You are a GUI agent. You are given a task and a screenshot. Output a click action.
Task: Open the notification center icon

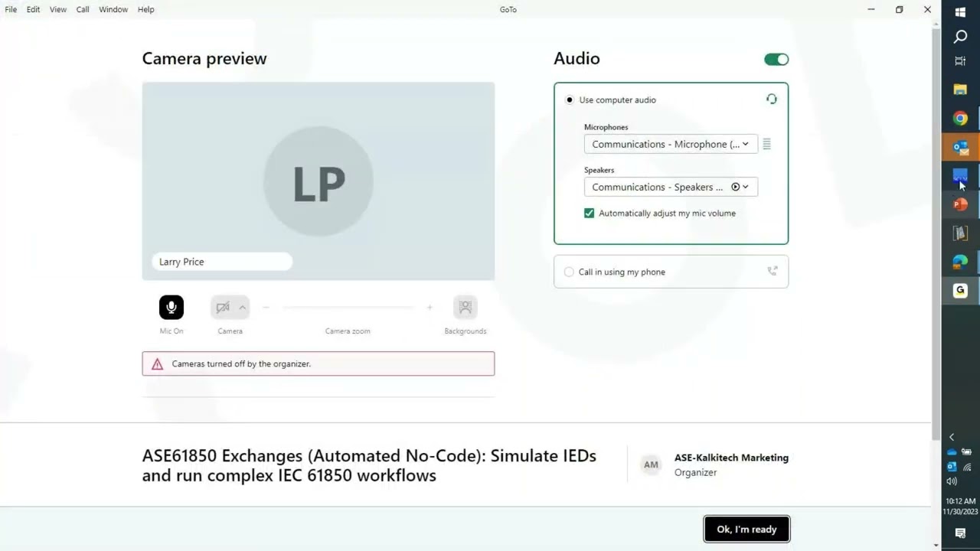tap(960, 533)
